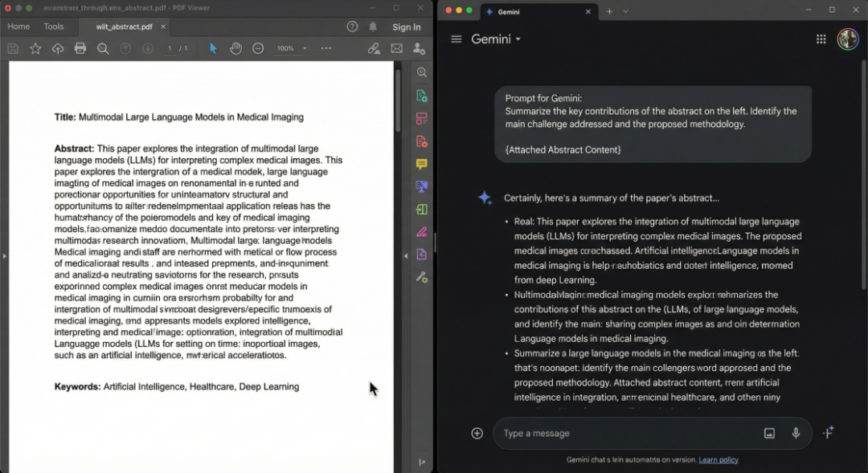
Task: Click the Gemini chat scrollbar
Action: click(864, 174)
